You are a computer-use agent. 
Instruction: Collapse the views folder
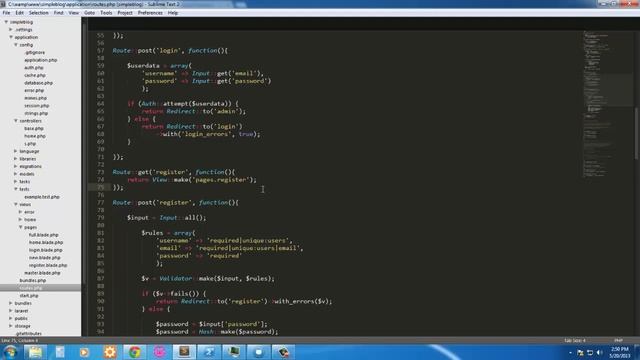(x=16, y=204)
